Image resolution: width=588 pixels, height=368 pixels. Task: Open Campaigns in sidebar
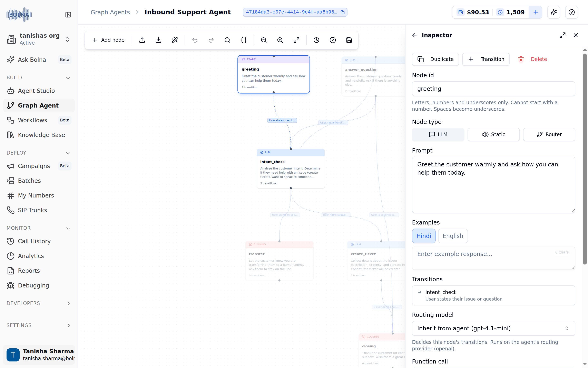(x=39, y=166)
